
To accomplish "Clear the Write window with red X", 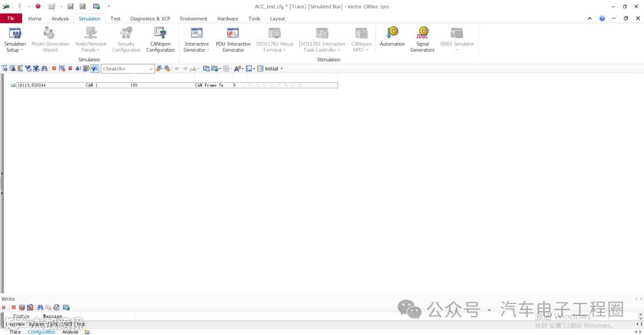I will (14, 308).
